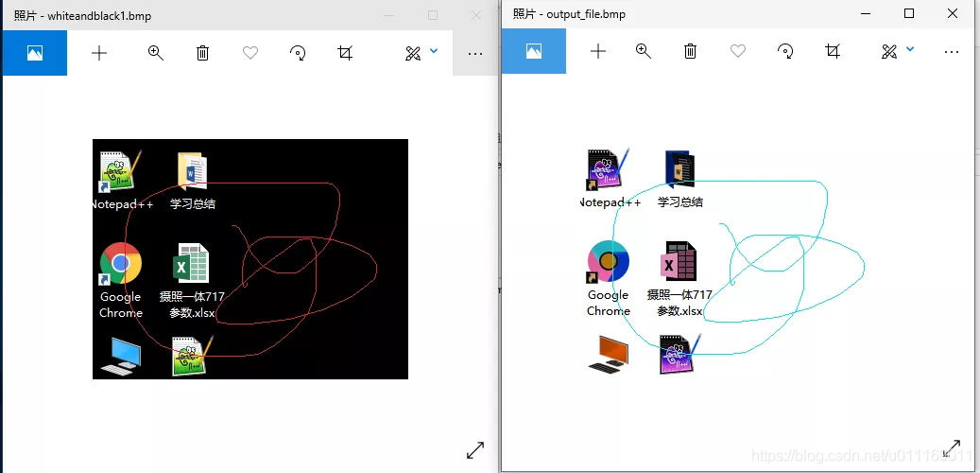Expand Edit dropdown arrow in whiteandblack1.bmp window
Image resolution: width=980 pixels, height=473 pixels.
434,51
